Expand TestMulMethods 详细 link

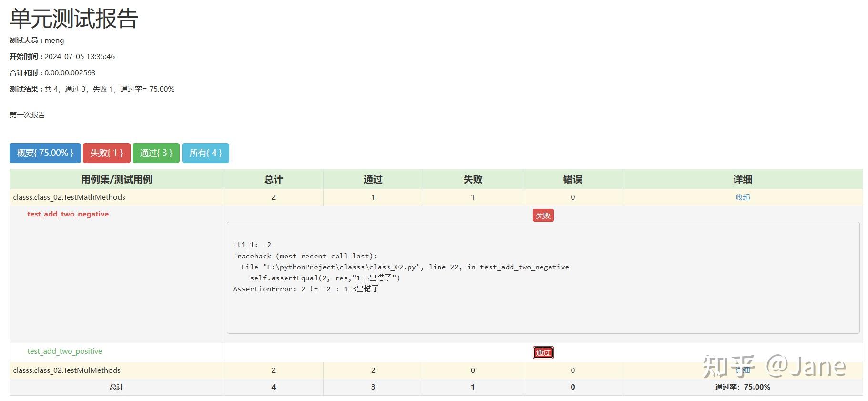pos(743,370)
